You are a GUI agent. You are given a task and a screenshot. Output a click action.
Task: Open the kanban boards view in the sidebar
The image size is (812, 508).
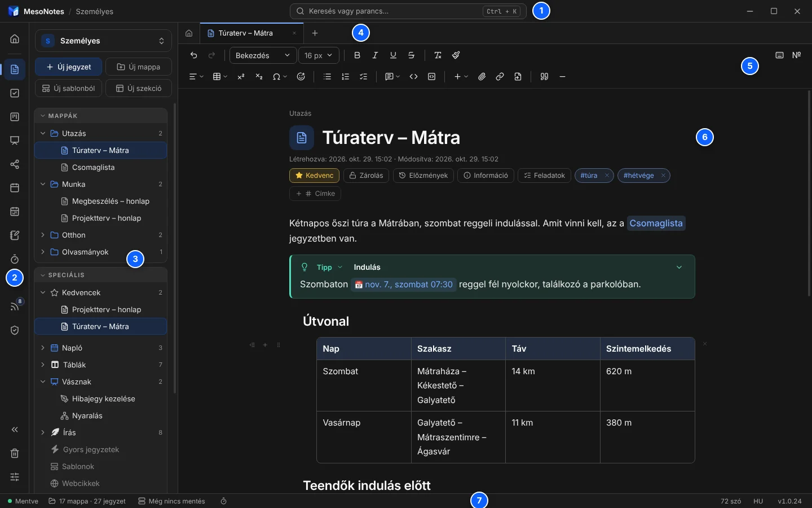click(15, 117)
